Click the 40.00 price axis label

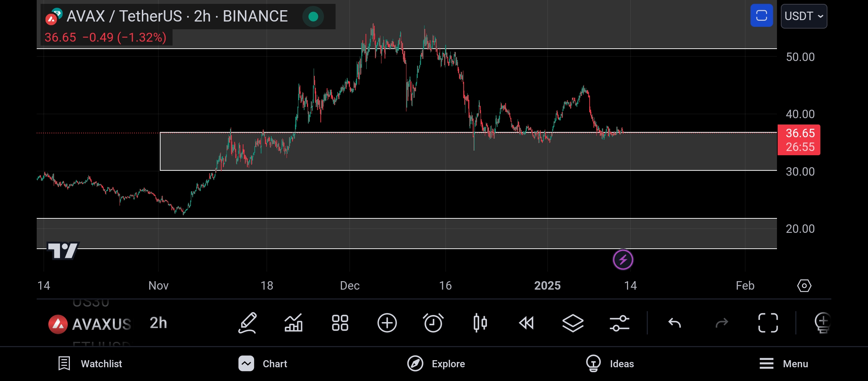tap(800, 114)
